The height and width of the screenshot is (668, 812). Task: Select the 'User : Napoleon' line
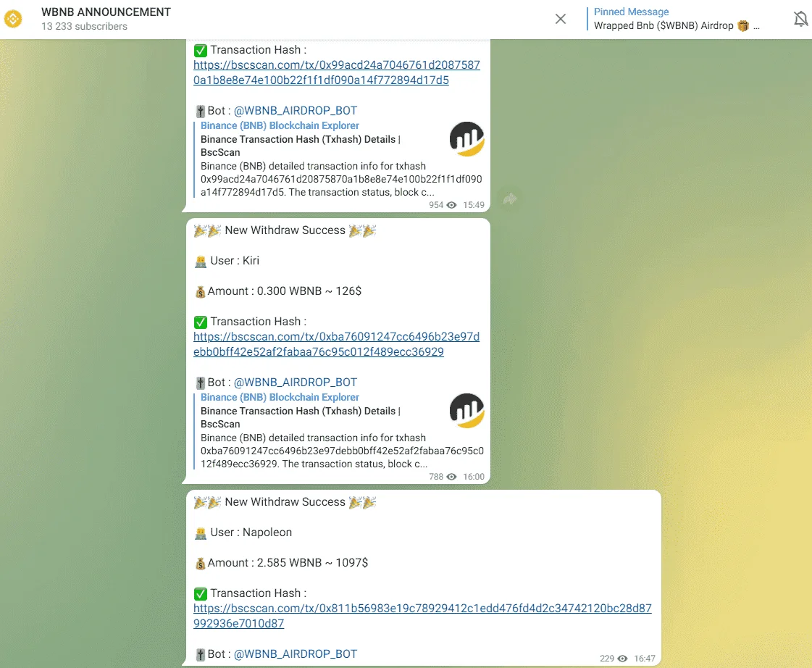pyautogui.click(x=243, y=533)
